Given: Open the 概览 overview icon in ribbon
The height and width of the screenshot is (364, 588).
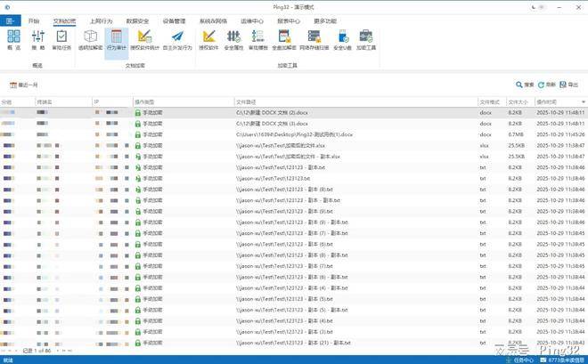Looking at the screenshot, I should click(x=14, y=40).
